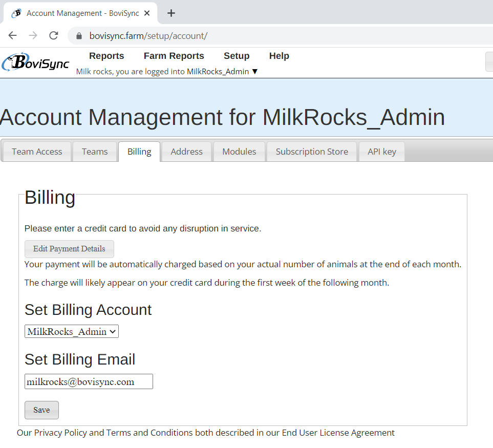Click the 'Billing' section heading
Image resolution: width=493 pixels, height=448 pixels.
[50, 198]
